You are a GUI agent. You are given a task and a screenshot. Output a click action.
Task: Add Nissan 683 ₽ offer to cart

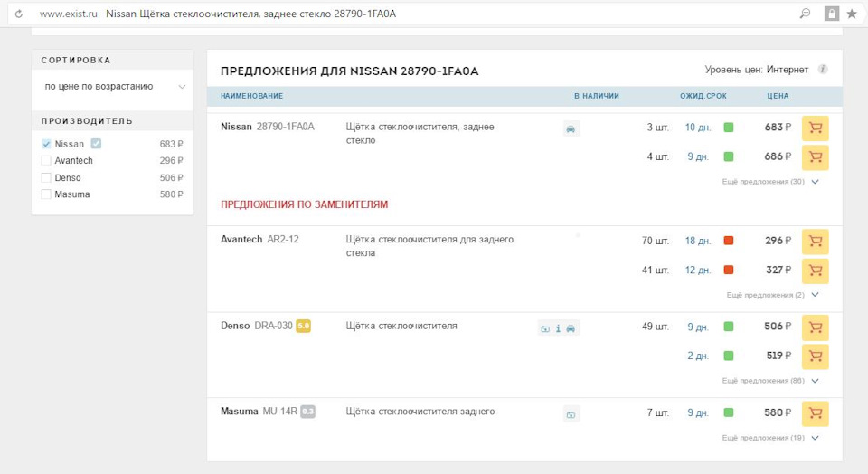click(816, 128)
